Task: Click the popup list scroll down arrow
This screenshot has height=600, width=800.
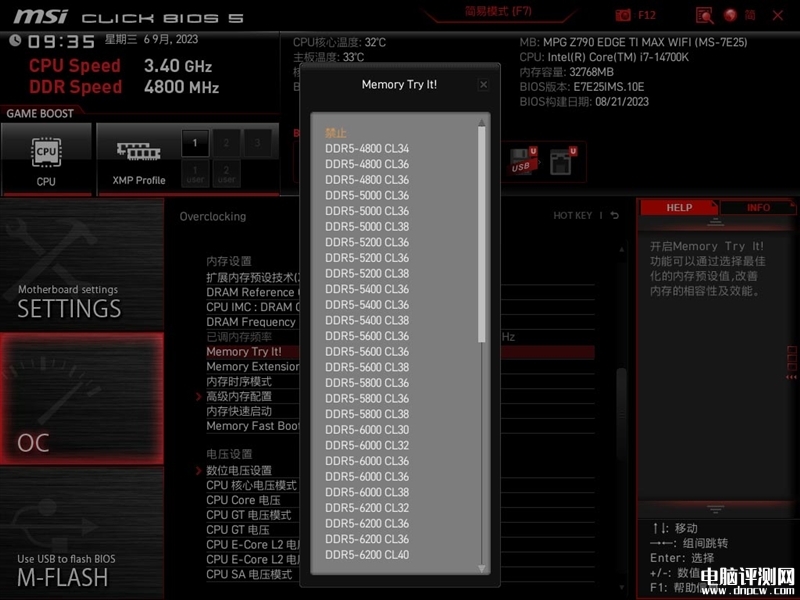Action: pos(481,568)
